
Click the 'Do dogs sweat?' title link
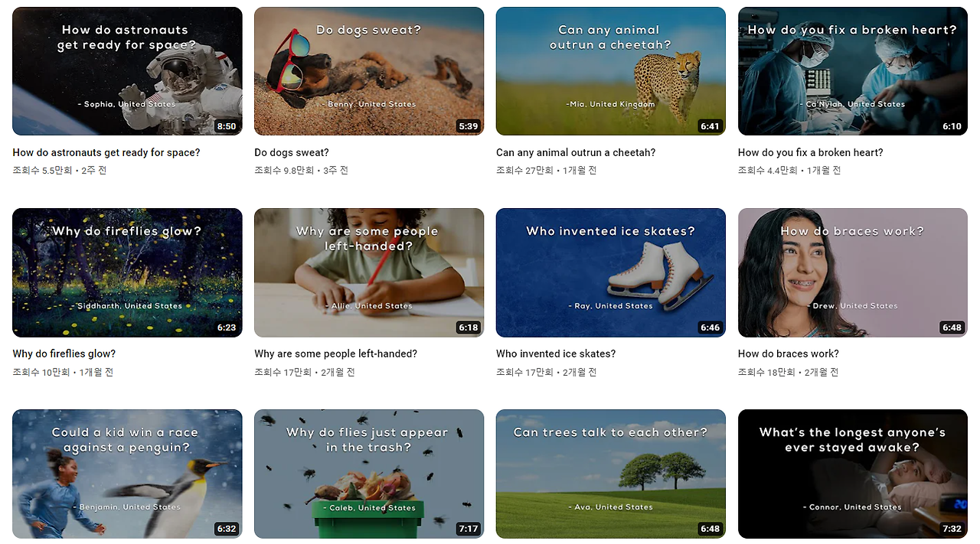(x=292, y=152)
